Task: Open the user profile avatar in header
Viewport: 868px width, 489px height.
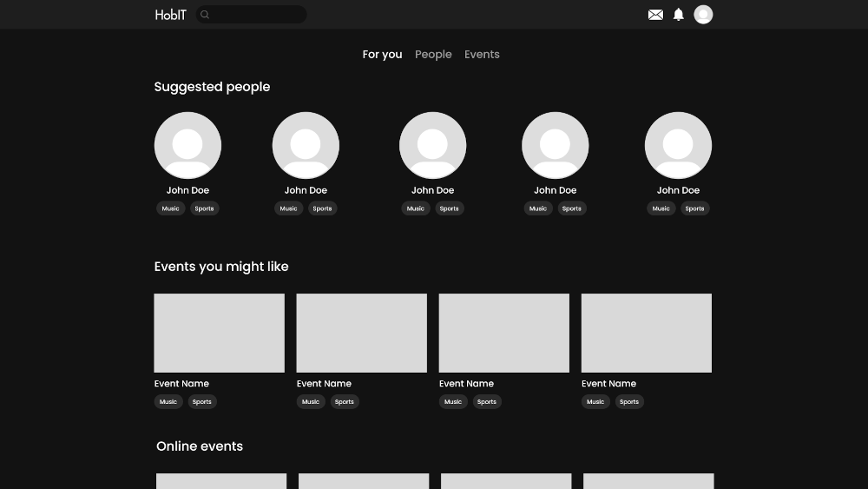Action: click(703, 15)
